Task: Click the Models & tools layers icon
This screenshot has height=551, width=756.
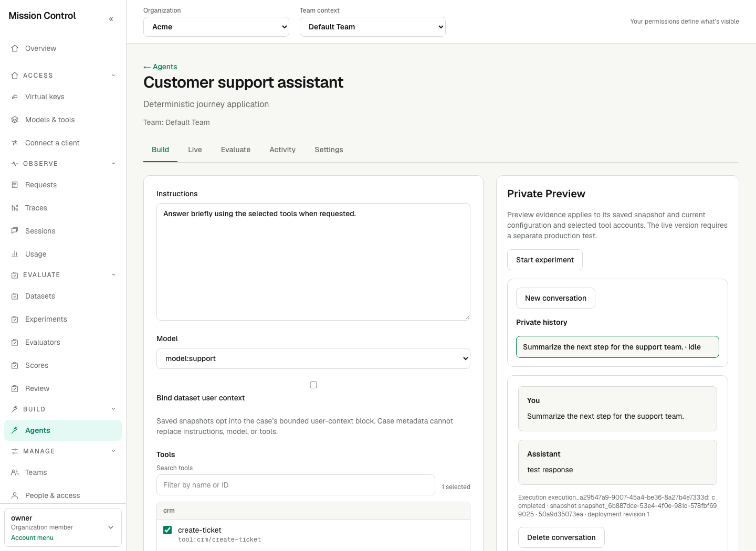Action: pos(15,120)
